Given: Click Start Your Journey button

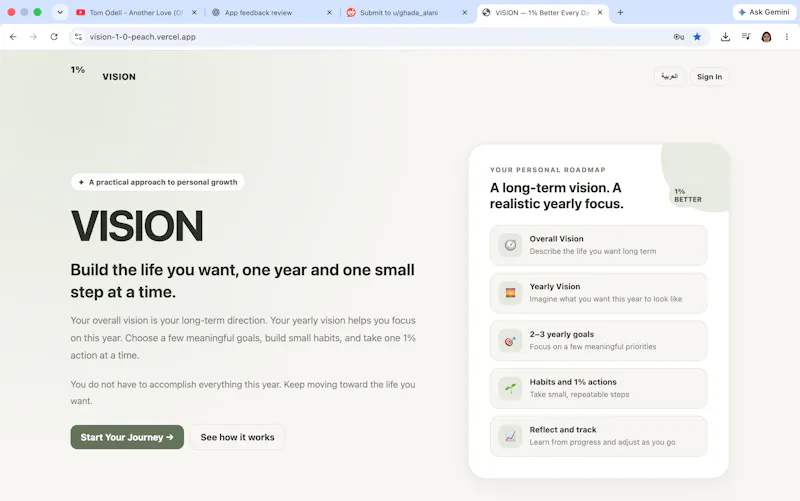Looking at the screenshot, I should tap(127, 437).
